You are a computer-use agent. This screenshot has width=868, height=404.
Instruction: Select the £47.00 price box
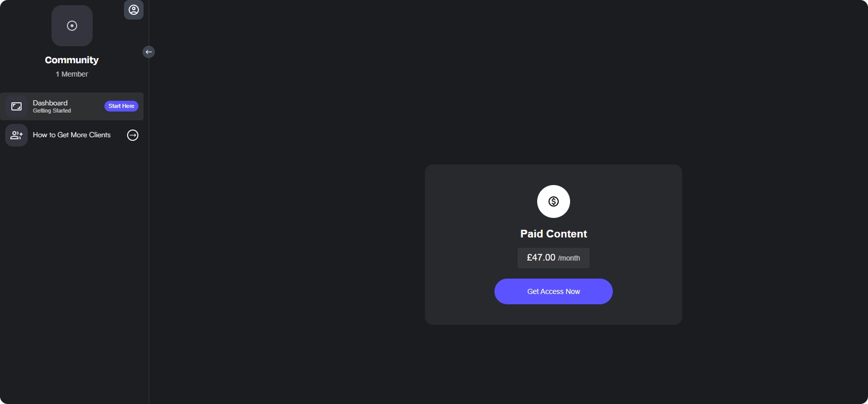pyautogui.click(x=554, y=258)
